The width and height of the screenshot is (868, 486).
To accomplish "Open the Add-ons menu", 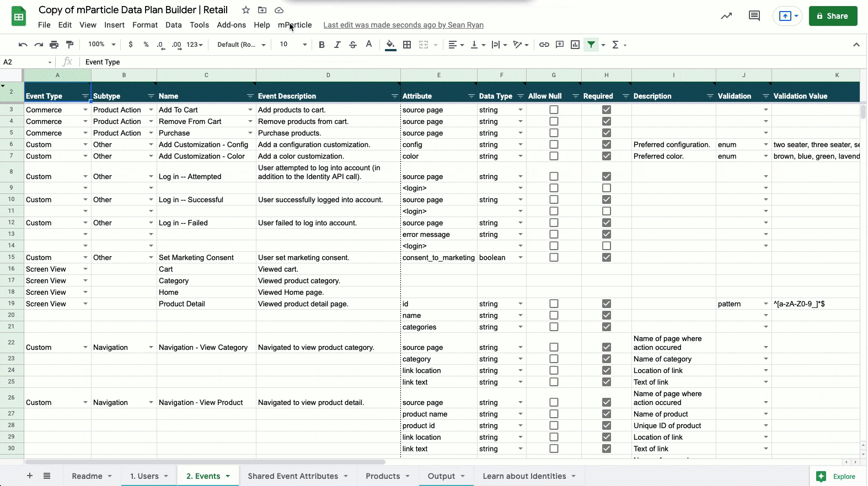I will click(x=231, y=25).
